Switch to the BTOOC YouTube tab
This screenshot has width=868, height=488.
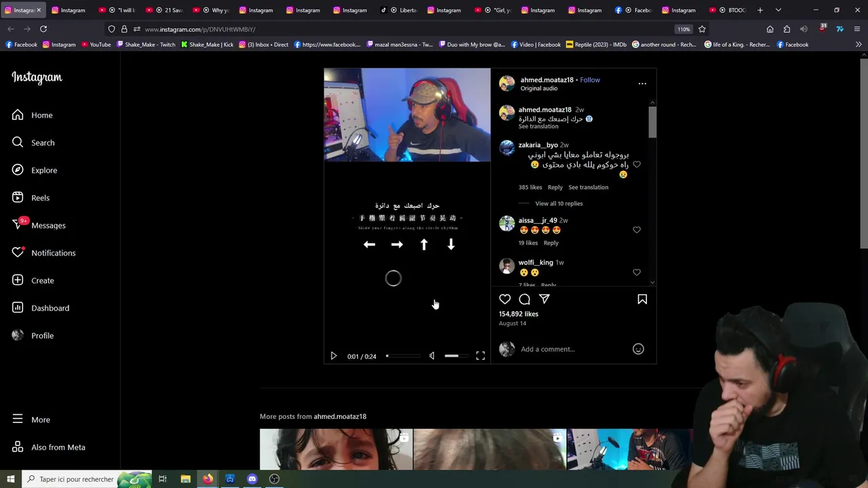(x=728, y=10)
